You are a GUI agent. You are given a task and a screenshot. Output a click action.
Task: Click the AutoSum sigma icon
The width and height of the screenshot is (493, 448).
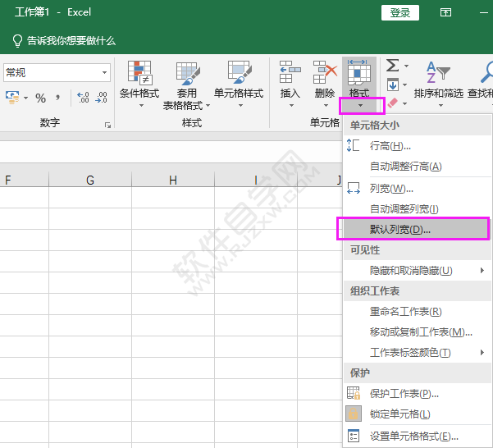pyautogui.click(x=392, y=66)
